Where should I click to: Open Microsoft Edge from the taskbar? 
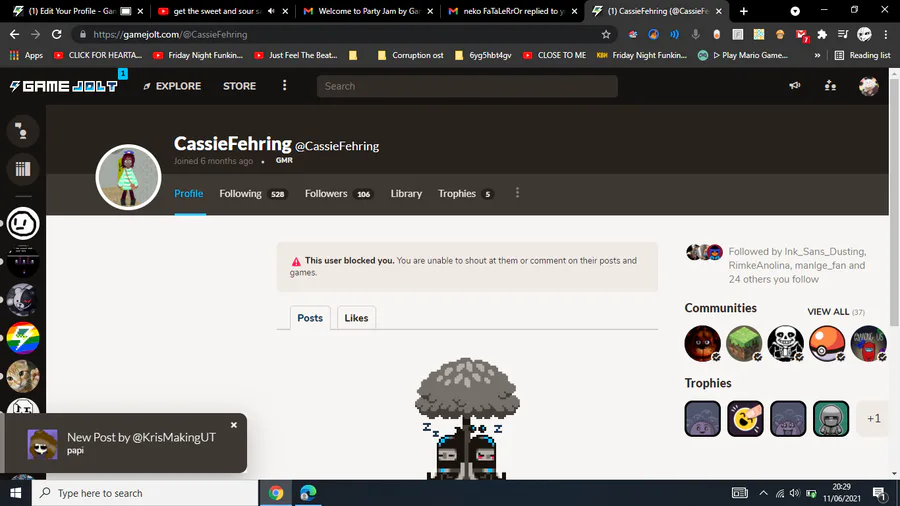click(x=308, y=493)
